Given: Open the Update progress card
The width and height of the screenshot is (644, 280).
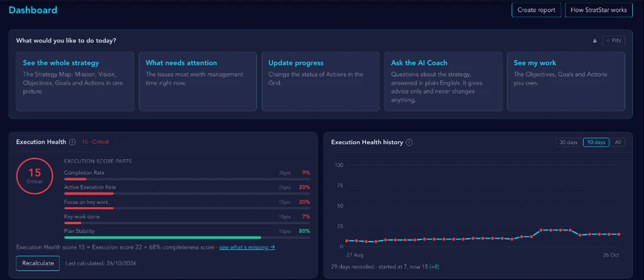Looking at the screenshot, I should point(321,81).
